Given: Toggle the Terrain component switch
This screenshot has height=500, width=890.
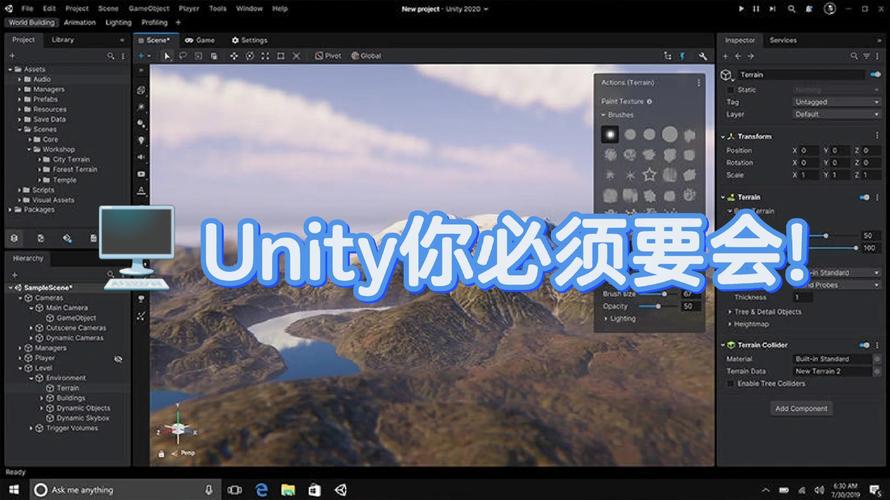Looking at the screenshot, I should (864, 197).
